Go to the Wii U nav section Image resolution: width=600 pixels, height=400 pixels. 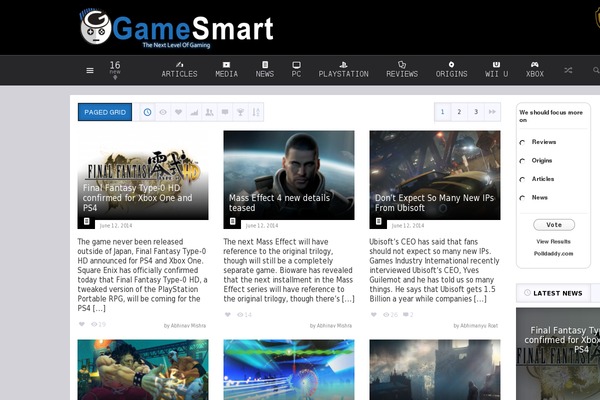click(x=496, y=70)
